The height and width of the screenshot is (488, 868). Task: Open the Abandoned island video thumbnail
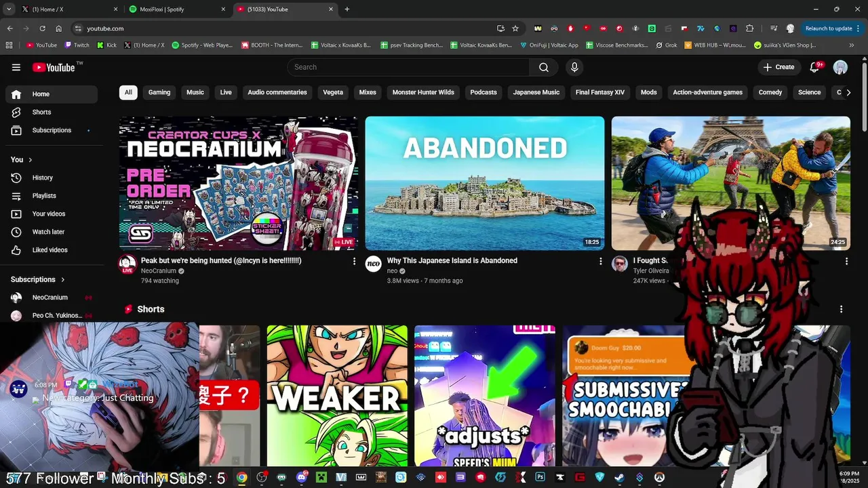[485, 183]
